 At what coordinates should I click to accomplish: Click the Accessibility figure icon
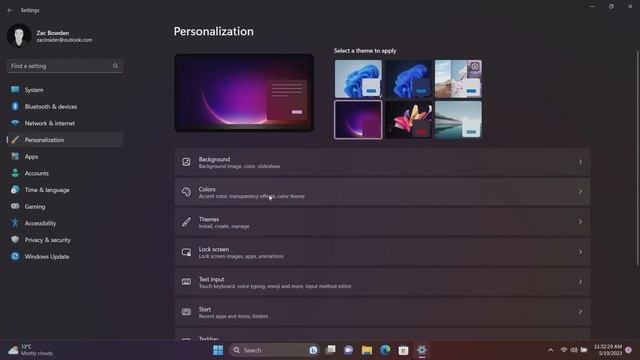[x=15, y=223]
